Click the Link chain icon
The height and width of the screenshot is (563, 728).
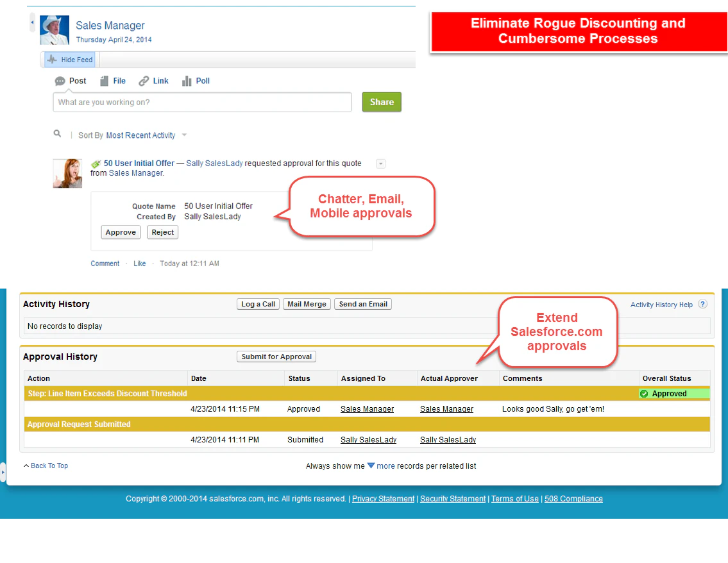[144, 81]
